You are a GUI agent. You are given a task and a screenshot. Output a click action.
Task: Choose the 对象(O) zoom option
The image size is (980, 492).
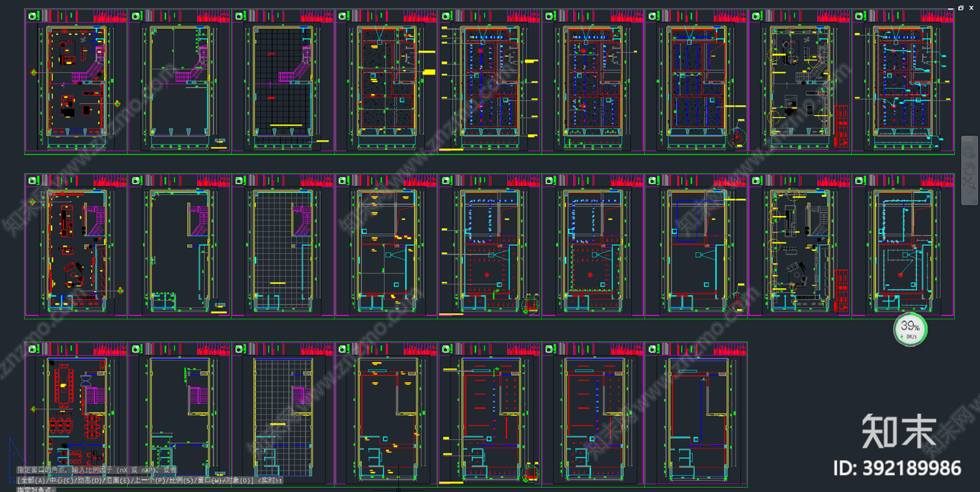[x=239, y=480]
